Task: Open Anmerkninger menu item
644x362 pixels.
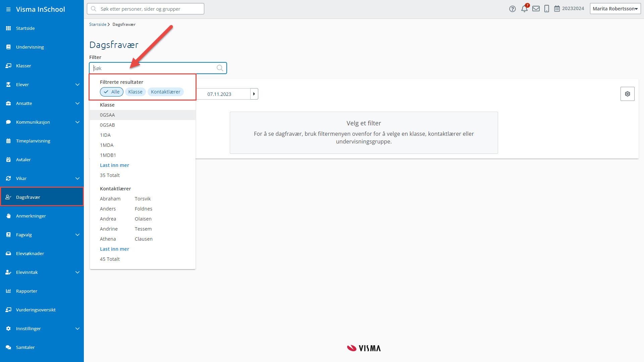Action: [x=42, y=216]
